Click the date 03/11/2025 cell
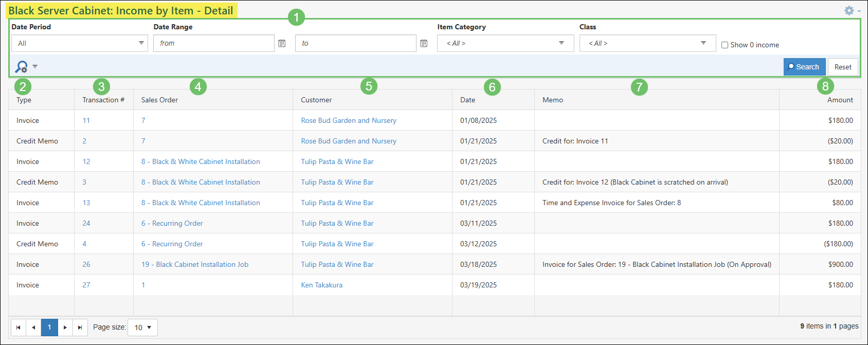The height and width of the screenshot is (345, 868). tap(479, 223)
